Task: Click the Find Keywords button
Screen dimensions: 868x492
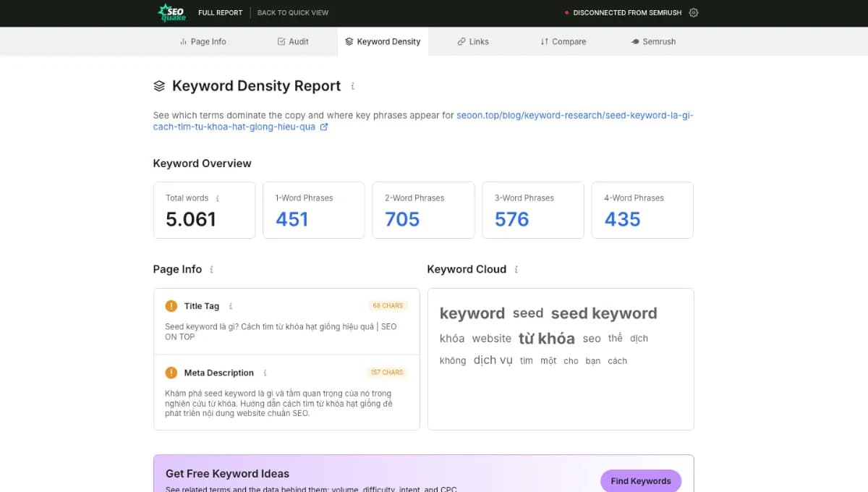Action: click(x=641, y=481)
